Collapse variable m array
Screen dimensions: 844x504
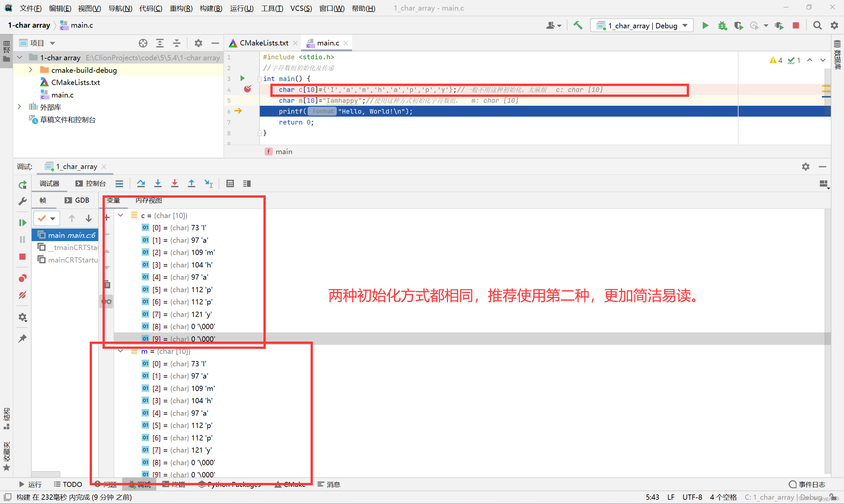[x=120, y=351]
